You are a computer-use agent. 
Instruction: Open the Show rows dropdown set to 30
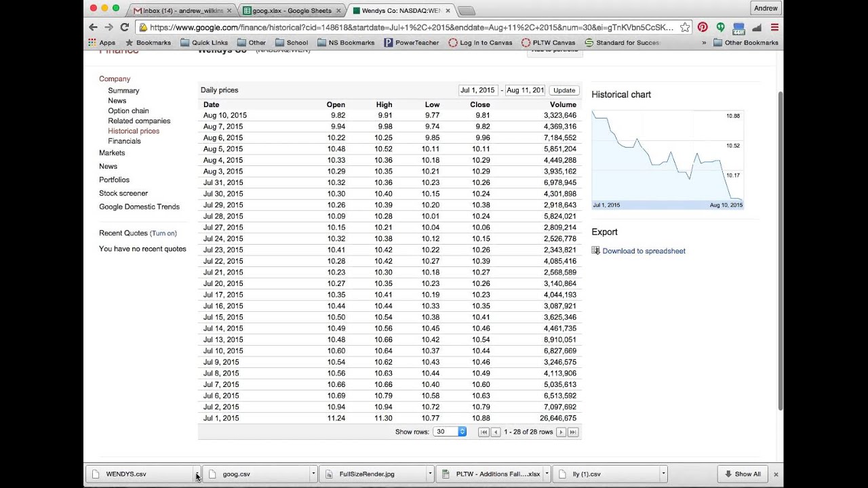click(x=450, y=432)
